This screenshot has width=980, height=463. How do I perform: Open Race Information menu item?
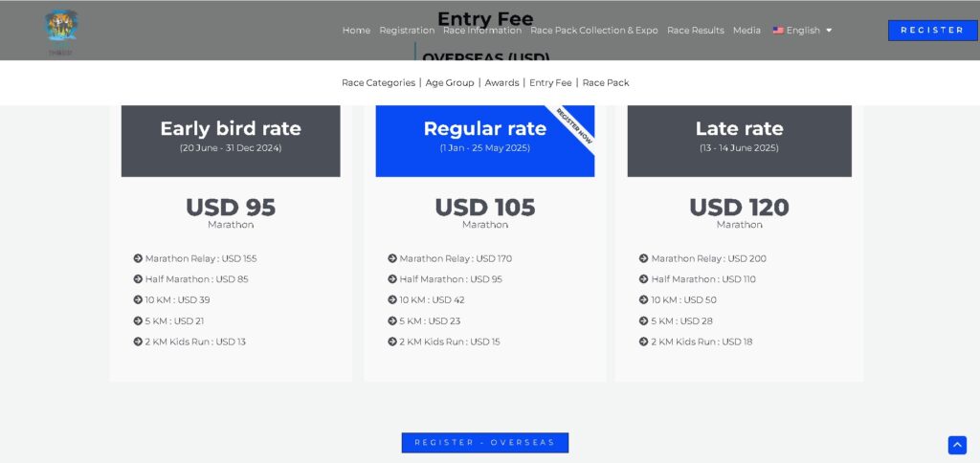pos(482,30)
